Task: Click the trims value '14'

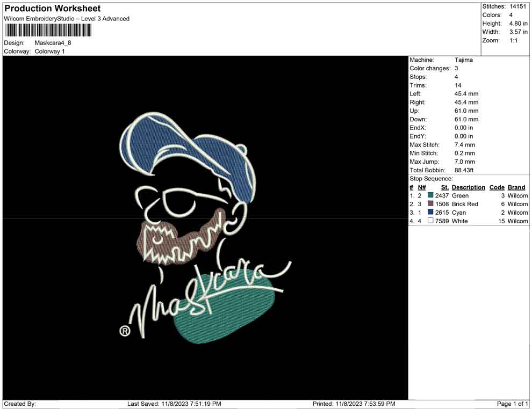Action: 458,85
